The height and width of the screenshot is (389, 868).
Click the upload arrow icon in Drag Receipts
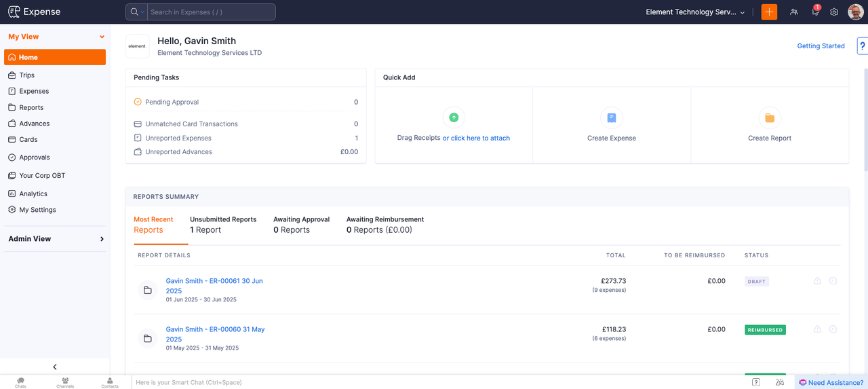pos(454,117)
